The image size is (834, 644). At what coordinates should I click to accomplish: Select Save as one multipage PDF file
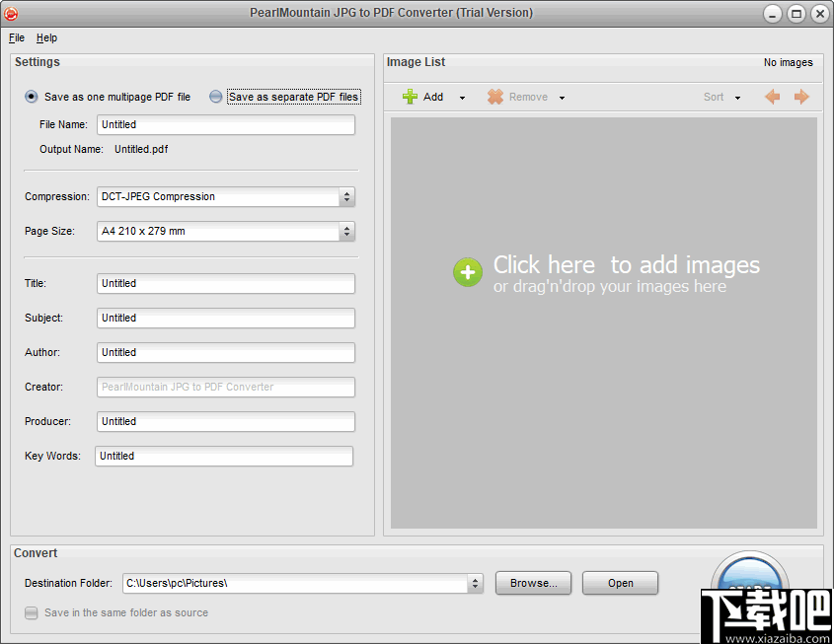(31, 97)
